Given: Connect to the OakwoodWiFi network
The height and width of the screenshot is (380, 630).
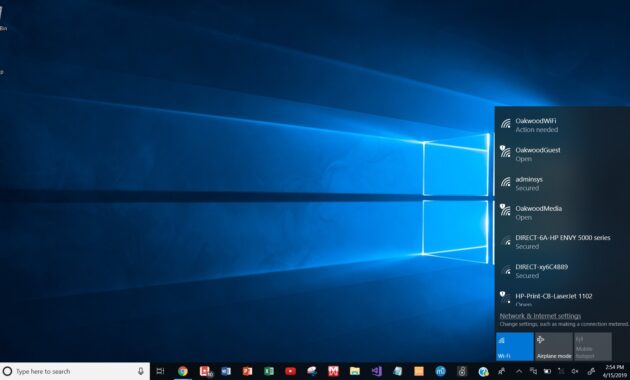Looking at the screenshot, I should pyautogui.click(x=562, y=125).
